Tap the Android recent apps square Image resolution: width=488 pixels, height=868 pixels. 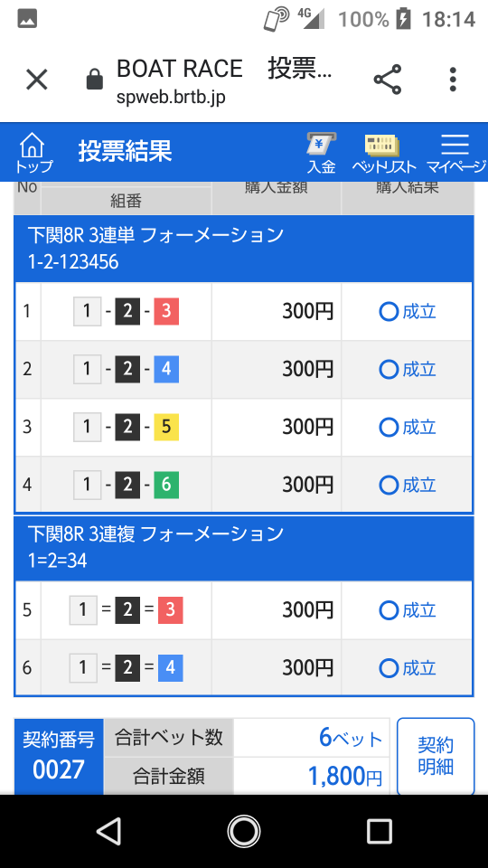380,831
